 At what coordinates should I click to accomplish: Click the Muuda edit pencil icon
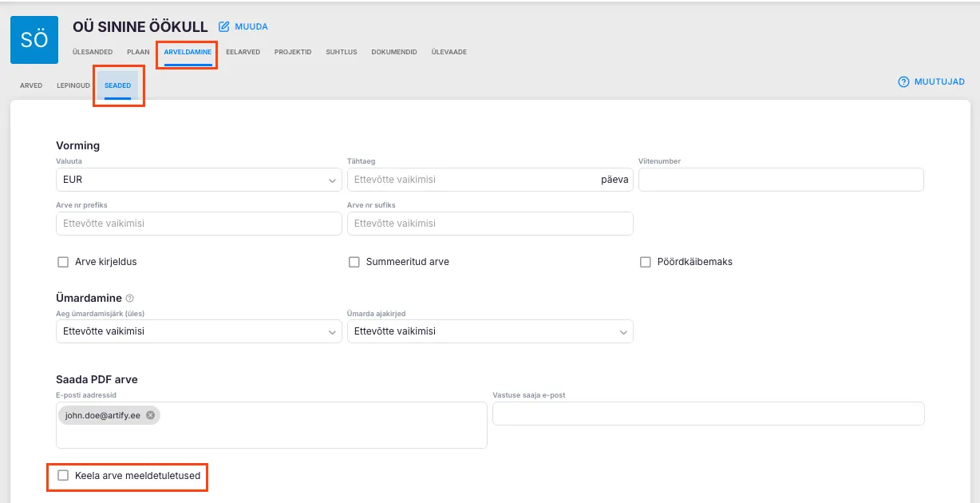point(224,26)
